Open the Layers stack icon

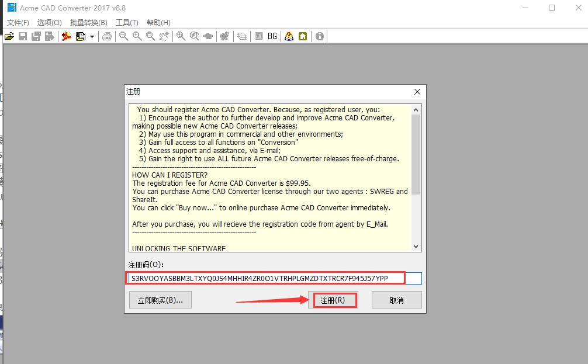[x=242, y=36]
